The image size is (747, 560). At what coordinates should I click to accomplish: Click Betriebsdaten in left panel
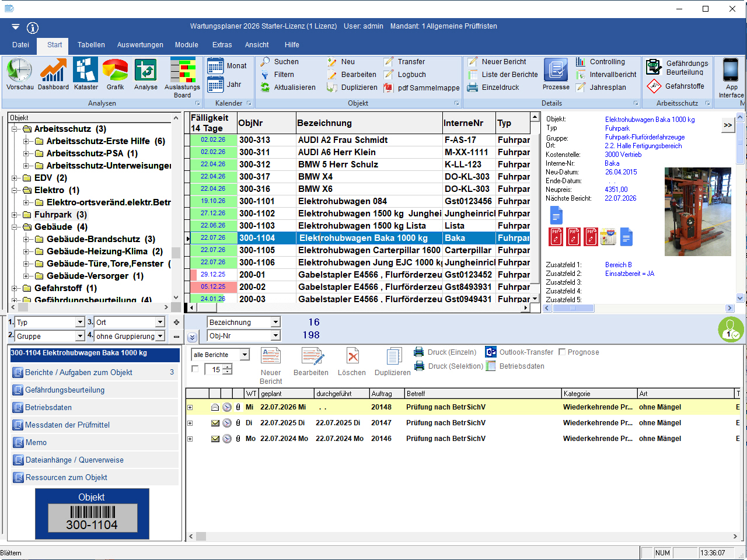48,408
